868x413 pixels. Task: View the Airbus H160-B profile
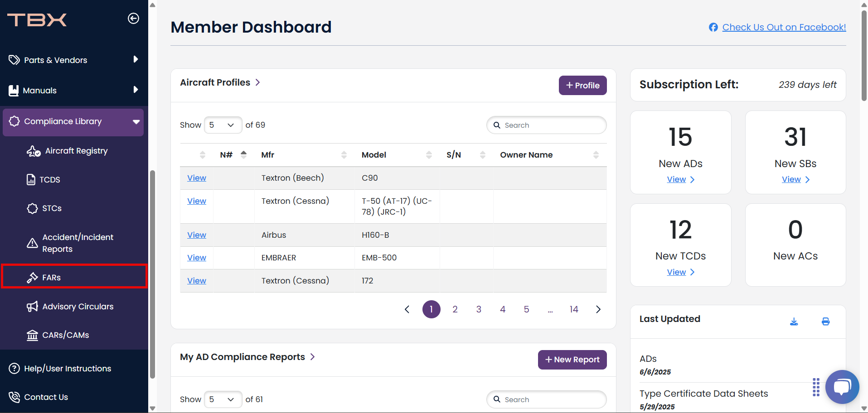point(197,235)
